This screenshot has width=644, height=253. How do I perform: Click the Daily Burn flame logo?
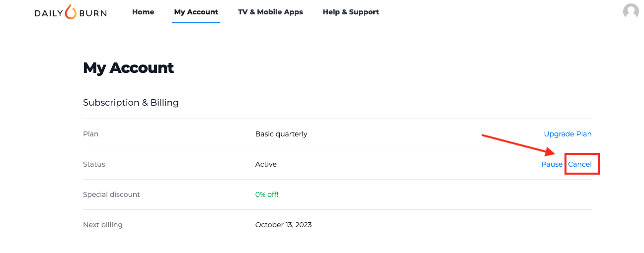click(x=71, y=11)
